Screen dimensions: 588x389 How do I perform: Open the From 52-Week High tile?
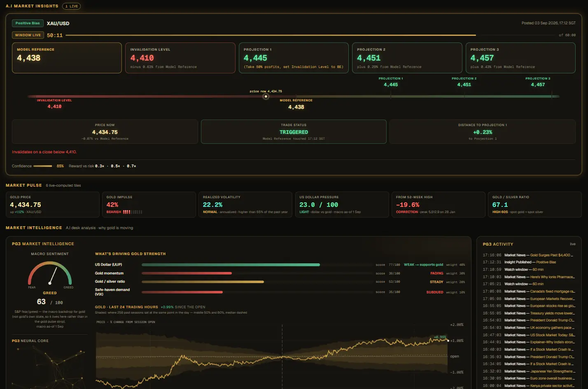(439, 204)
